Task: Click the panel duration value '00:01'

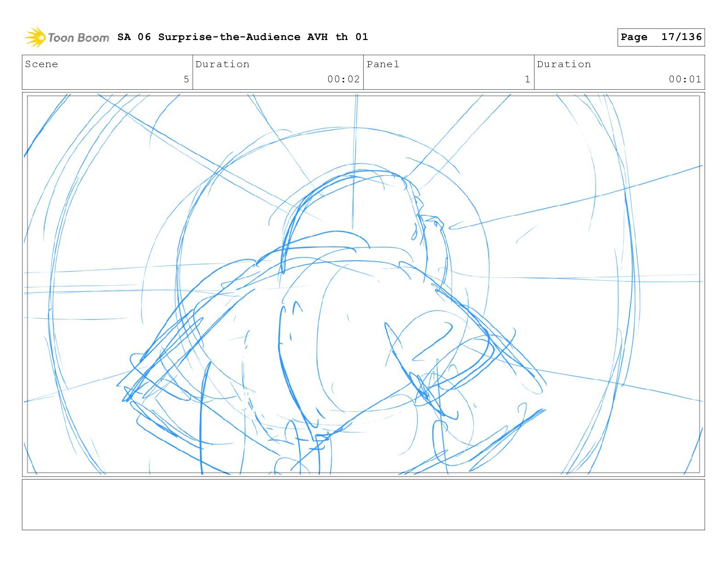Action: pyautogui.click(x=685, y=79)
